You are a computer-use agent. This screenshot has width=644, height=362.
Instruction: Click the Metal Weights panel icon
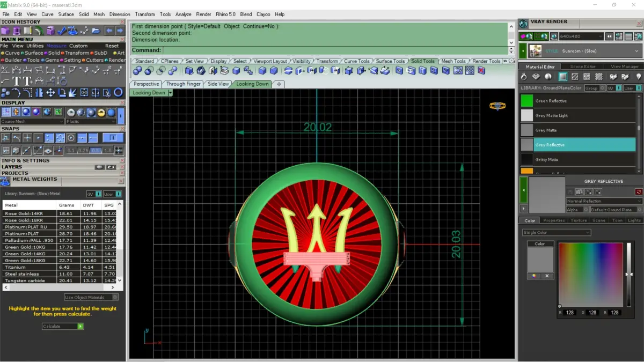click(x=5, y=182)
